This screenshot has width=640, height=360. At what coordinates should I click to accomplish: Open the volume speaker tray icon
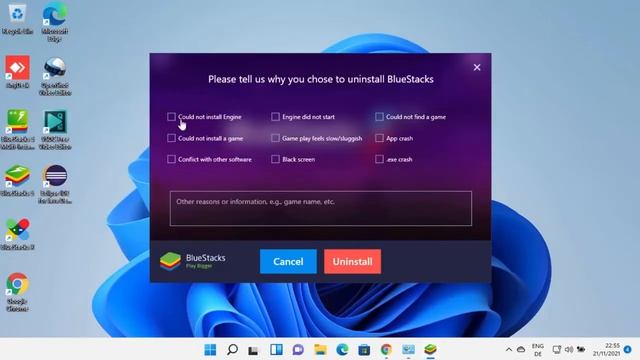point(569,350)
